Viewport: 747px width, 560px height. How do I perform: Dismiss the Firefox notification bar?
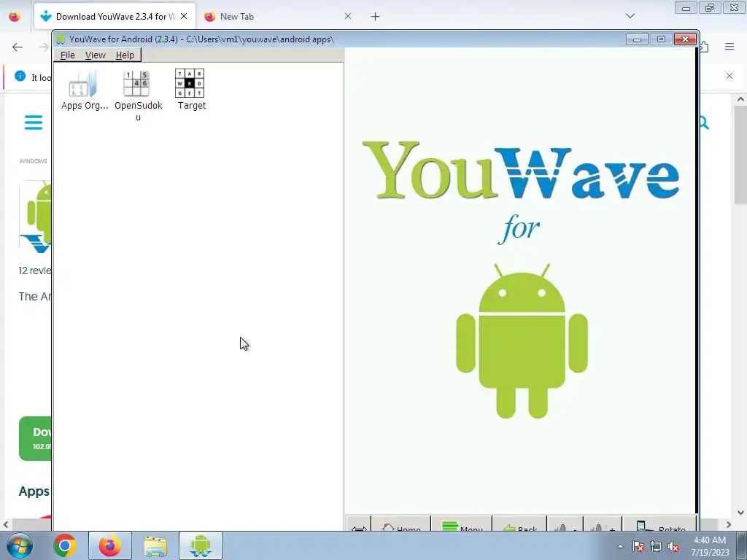click(x=729, y=76)
